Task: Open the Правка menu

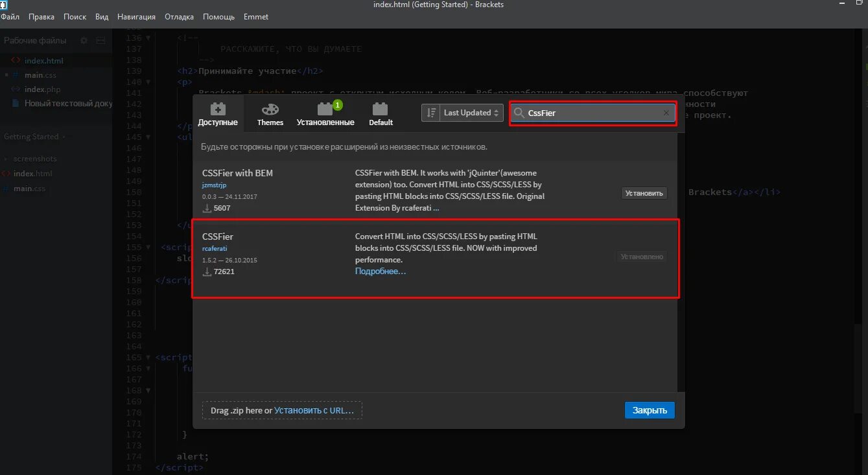Action: [x=41, y=17]
